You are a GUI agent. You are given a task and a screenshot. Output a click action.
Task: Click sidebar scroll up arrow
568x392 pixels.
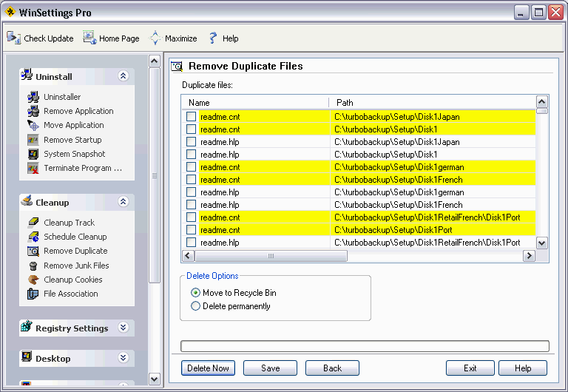[x=155, y=61]
